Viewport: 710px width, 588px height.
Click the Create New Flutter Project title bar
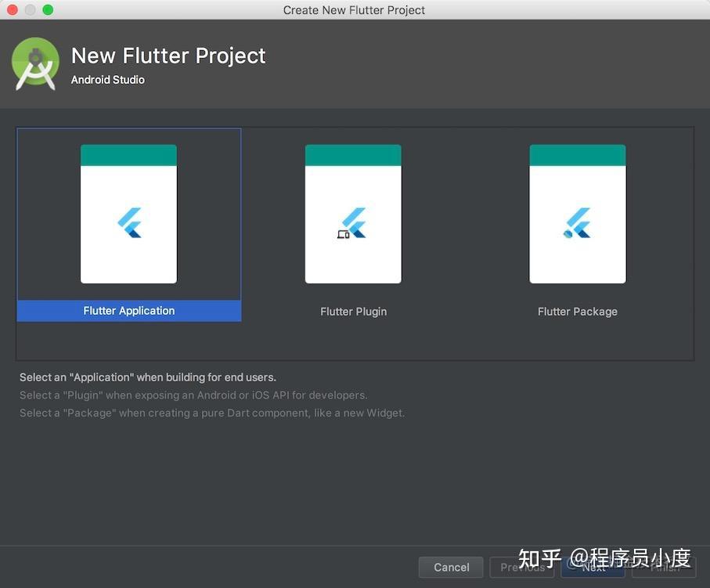pyautogui.click(x=354, y=10)
